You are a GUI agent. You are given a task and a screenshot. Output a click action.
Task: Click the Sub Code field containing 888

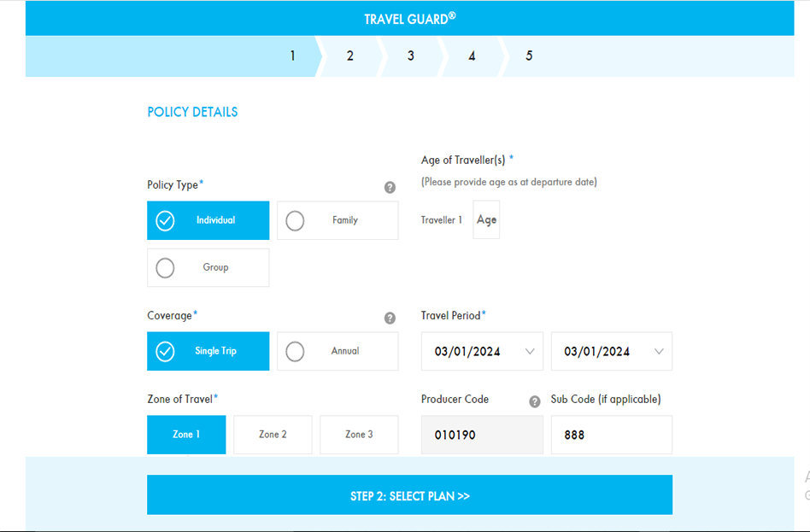click(612, 435)
